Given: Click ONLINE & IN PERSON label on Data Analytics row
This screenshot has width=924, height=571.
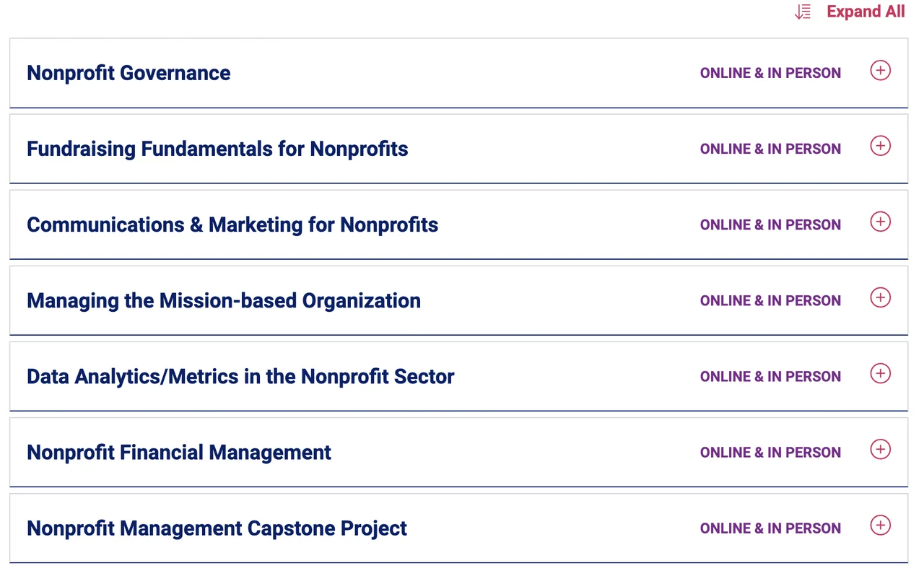Looking at the screenshot, I should click(x=770, y=377).
